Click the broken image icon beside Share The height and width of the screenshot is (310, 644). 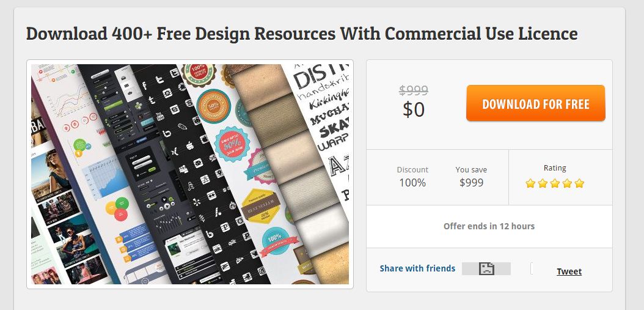pyautogui.click(x=486, y=268)
